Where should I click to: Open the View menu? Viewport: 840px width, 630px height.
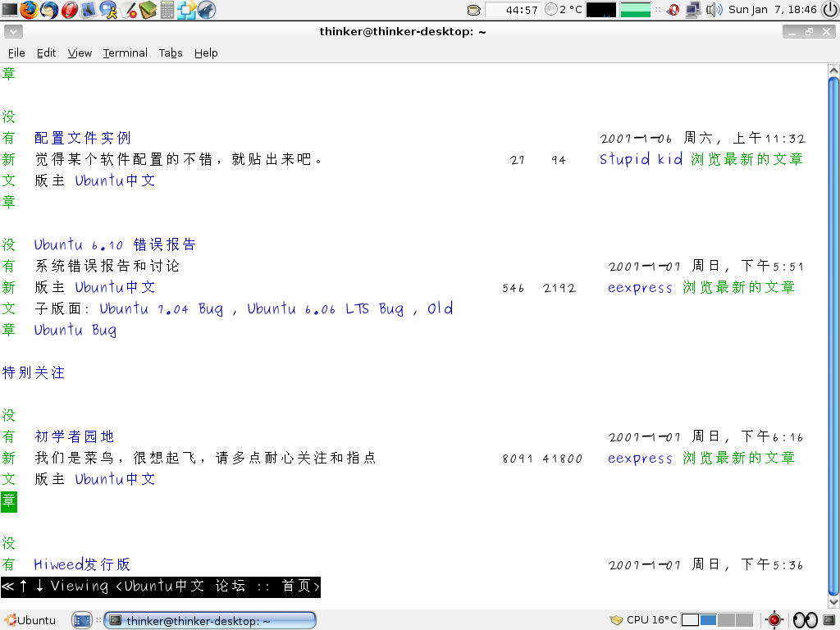(x=80, y=52)
